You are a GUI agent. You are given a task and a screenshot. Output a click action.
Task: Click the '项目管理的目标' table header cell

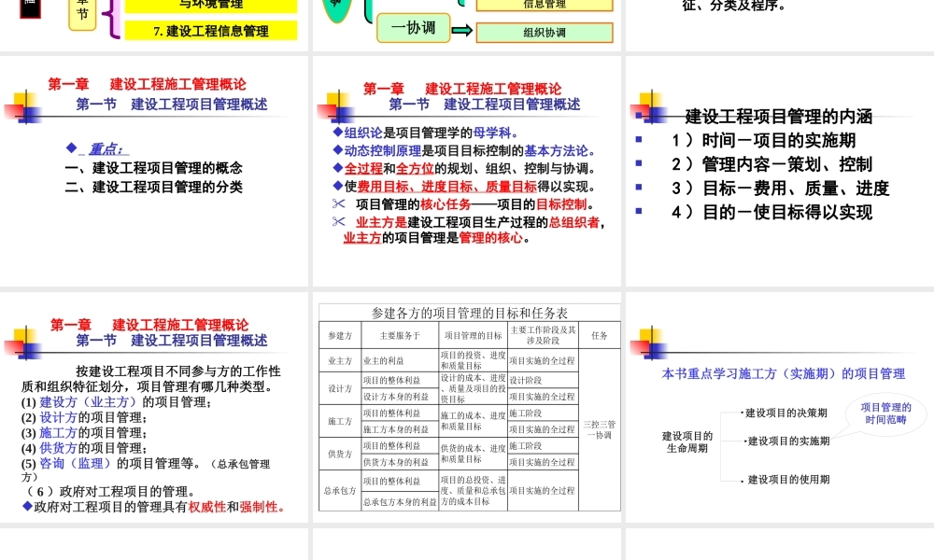(473, 336)
